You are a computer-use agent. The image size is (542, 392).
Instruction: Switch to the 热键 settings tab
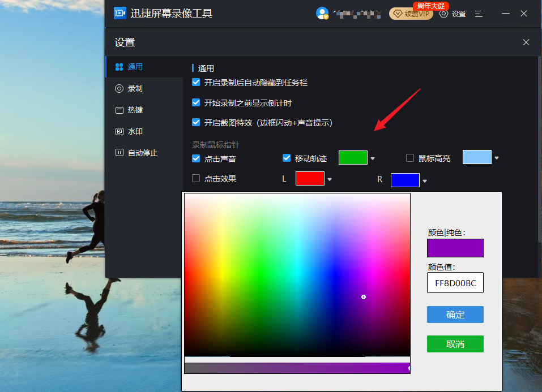(135, 110)
